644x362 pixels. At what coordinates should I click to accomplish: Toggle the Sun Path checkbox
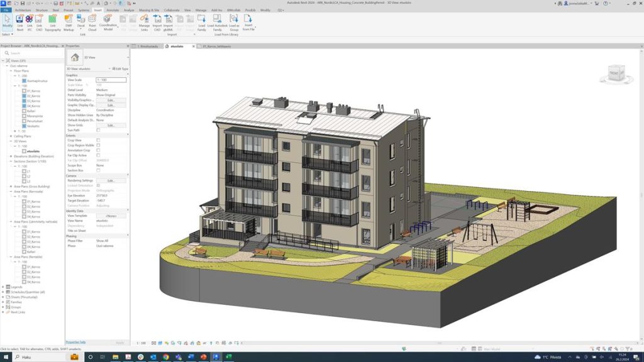pyautogui.click(x=98, y=130)
